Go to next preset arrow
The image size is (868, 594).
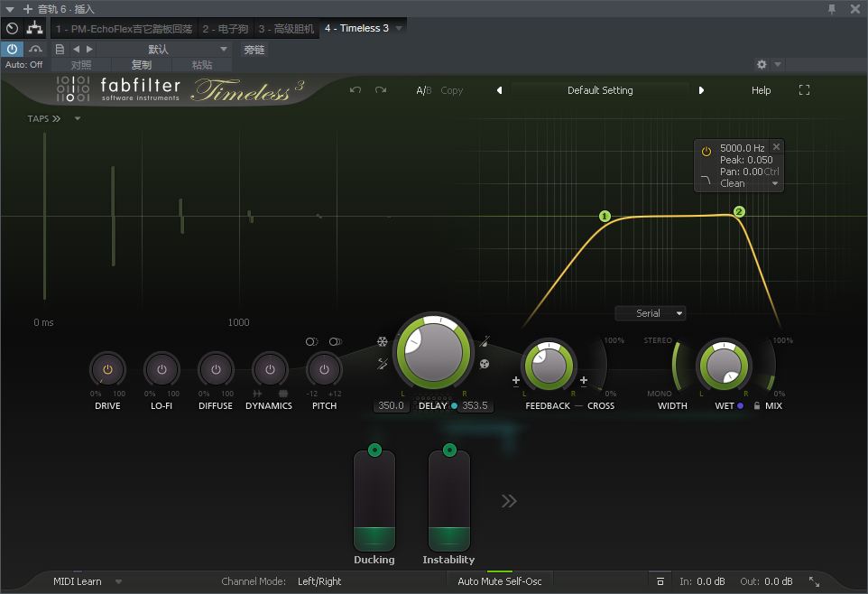click(701, 90)
